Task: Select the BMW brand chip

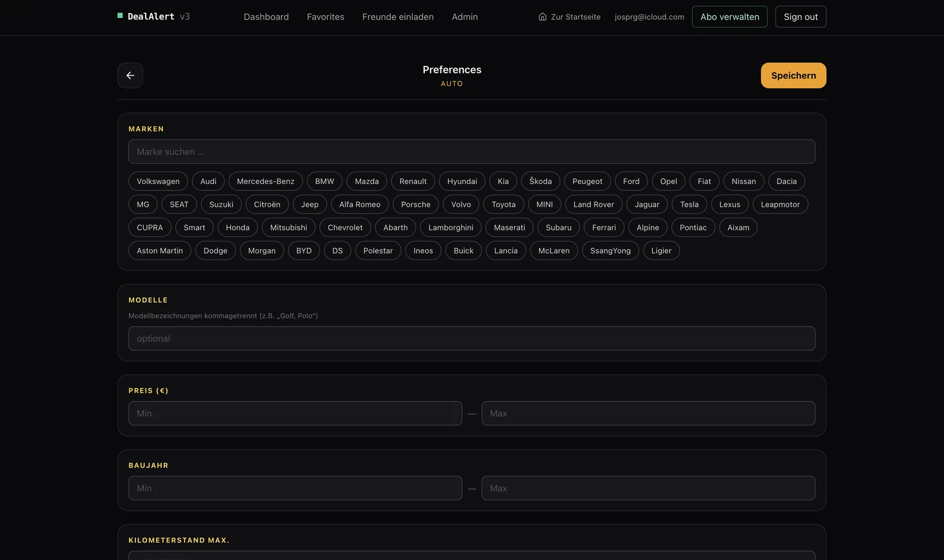Action: click(325, 181)
